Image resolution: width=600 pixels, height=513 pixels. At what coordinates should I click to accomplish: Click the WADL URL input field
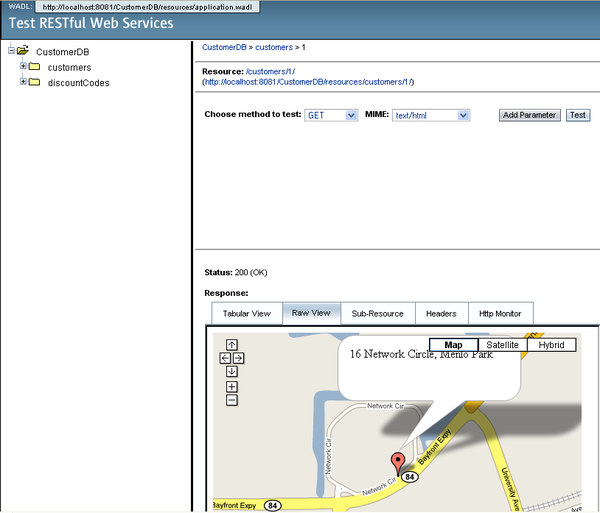coord(147,7)
